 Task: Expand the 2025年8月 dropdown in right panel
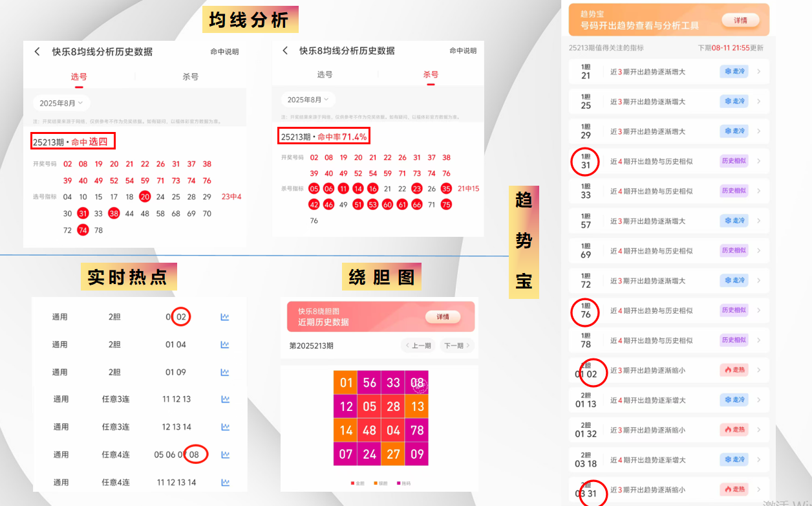308,100
